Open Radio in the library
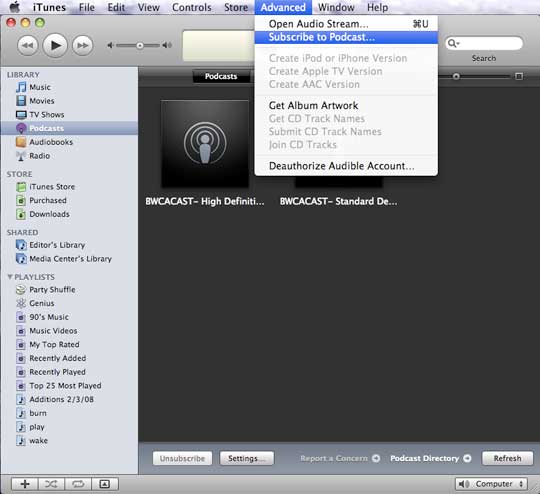This screenshot has height=494, width=540. [39, 156]
